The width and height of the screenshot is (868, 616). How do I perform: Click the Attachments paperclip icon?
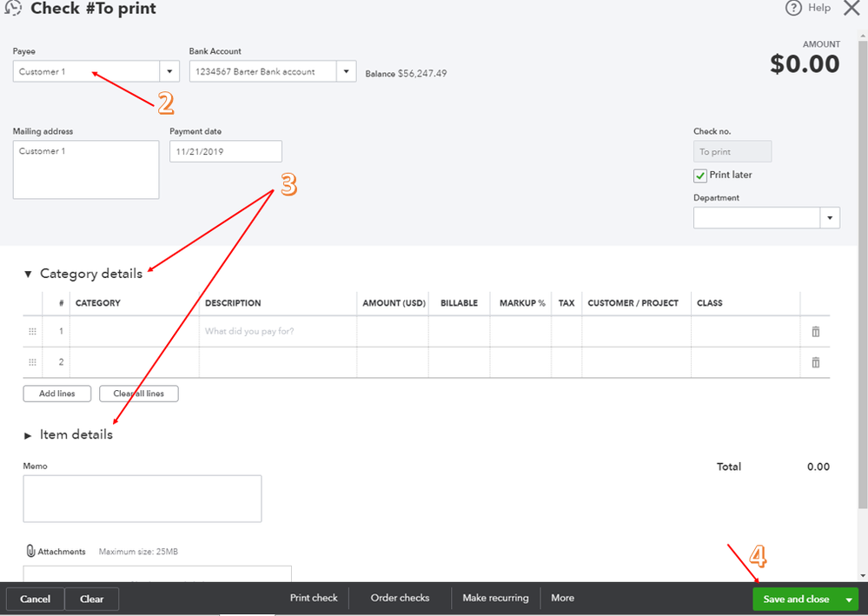coord(31,551)
